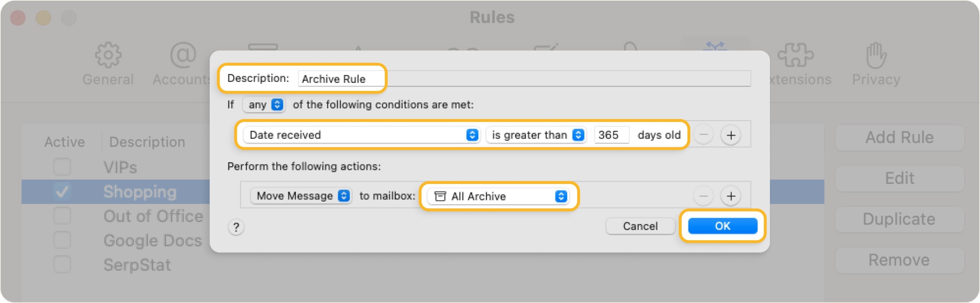Viewport: 980px width, 303px height.
Task: Click the Add Rule button
Action: (x=899, y=137)
